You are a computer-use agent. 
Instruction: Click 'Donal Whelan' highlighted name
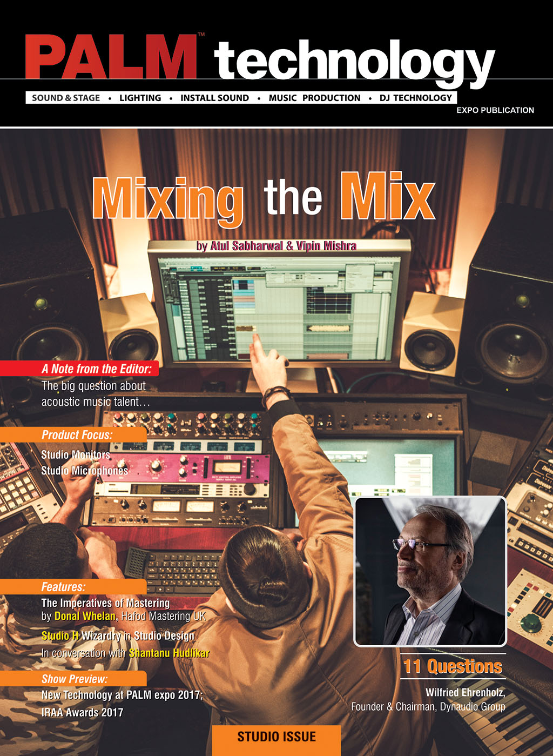(85, 617)
